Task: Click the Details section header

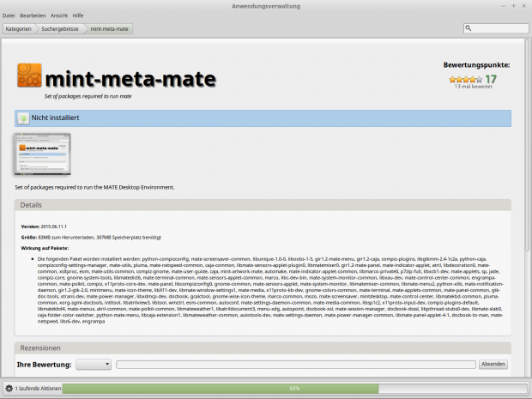Action: pyautogui.click(x=263, y=205)
